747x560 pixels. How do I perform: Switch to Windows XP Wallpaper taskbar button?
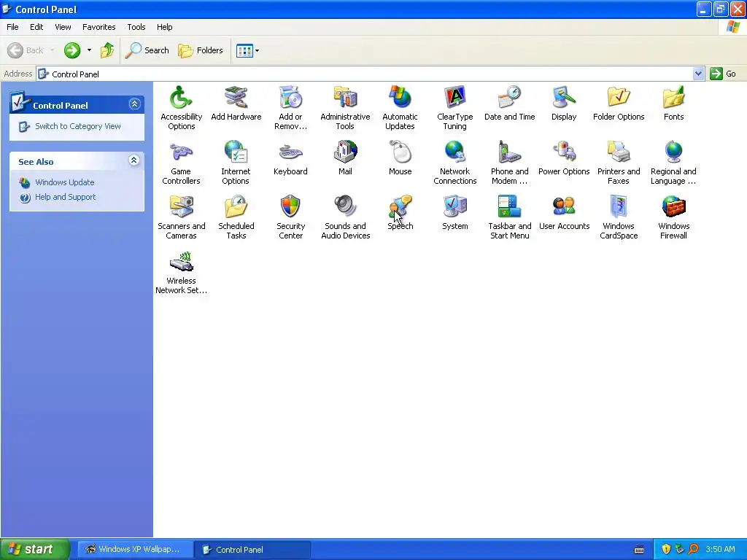pos(134,550)
